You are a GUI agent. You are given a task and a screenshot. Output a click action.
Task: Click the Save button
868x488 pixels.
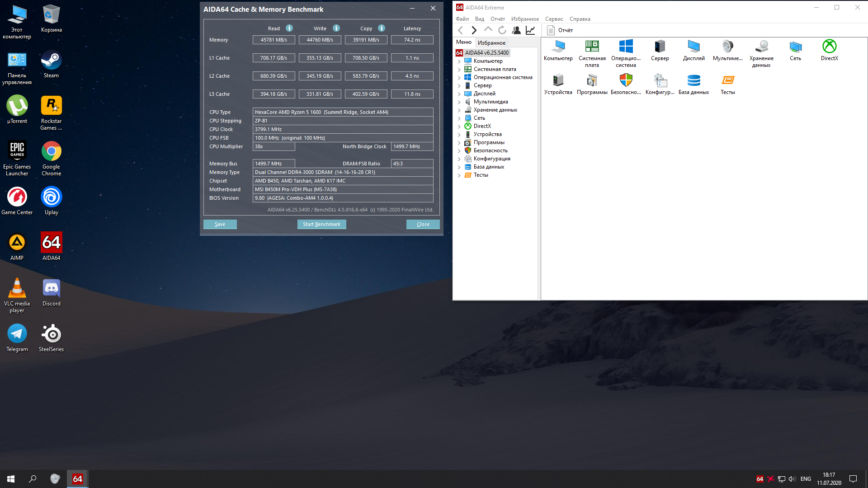coord(220,224)
